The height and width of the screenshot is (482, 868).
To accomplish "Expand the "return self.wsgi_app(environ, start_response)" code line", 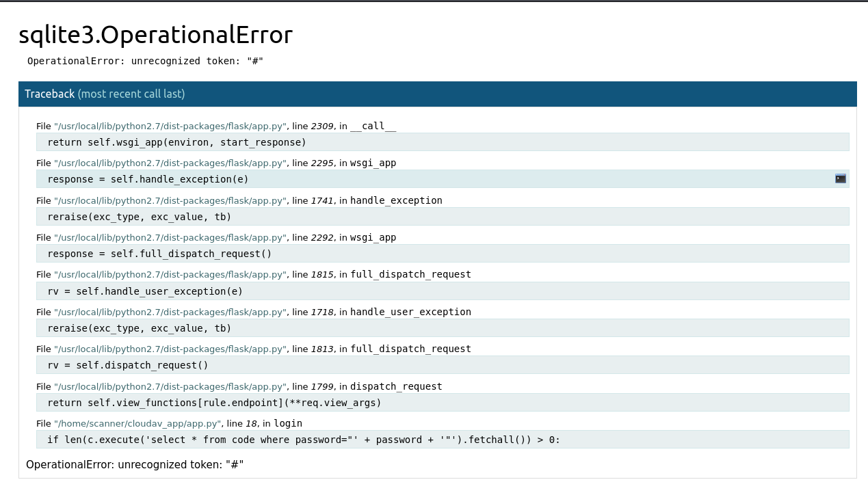I will 176,142.
